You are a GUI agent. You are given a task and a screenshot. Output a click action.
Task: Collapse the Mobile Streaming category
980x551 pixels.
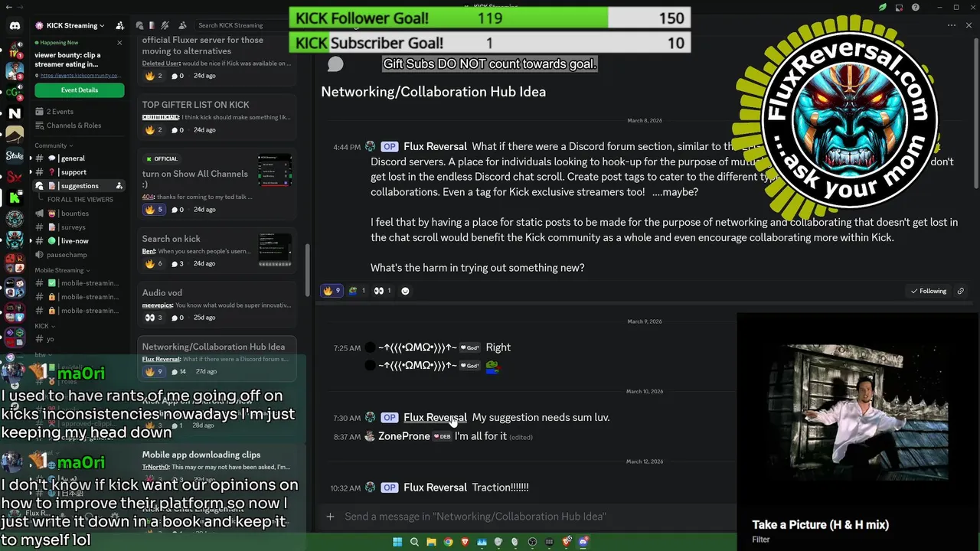click(x=62, y=270)
